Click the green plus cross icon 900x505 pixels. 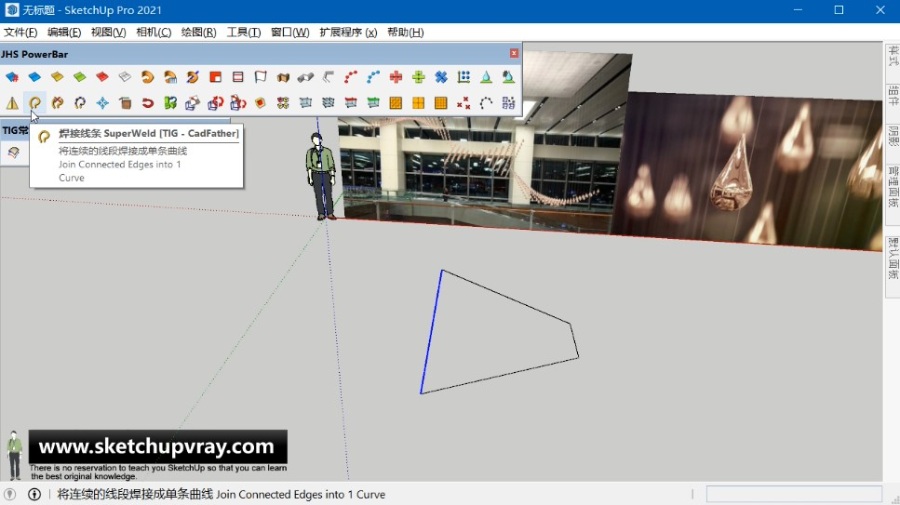418,77
